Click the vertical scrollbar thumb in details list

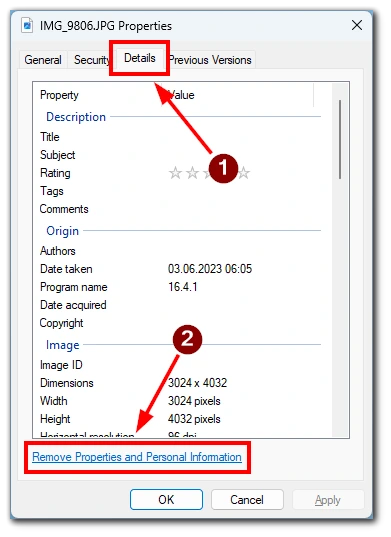340,139
